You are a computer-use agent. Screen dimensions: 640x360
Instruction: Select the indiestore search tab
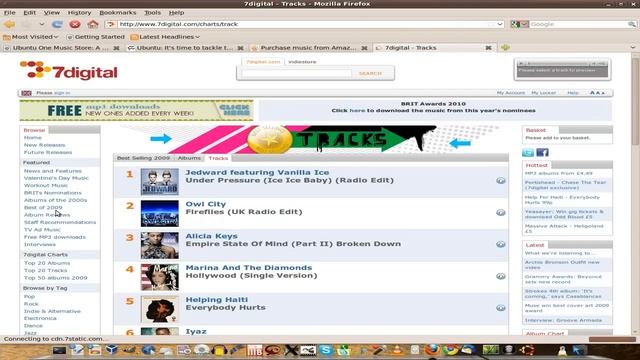(302, 62)
